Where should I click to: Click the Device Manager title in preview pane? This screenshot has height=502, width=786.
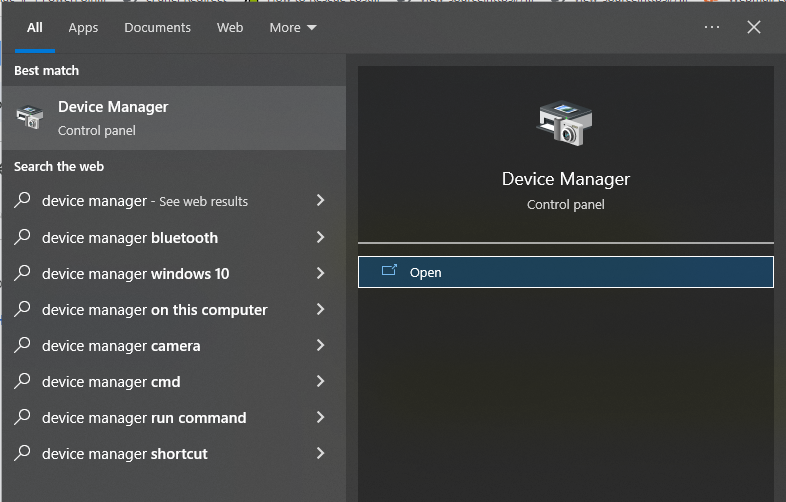tap(565, 179)
